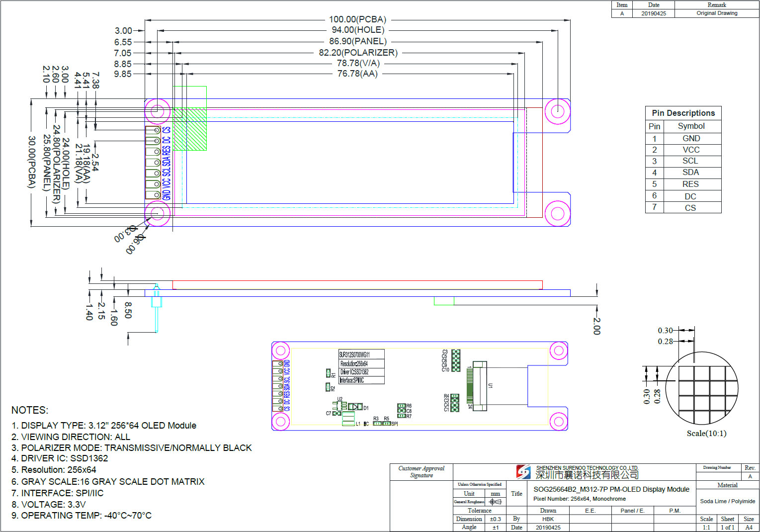Click the General Roughness symbol in title block
Image resolution: width=760 pixels, height=532 pixels.
click(495, 502)
